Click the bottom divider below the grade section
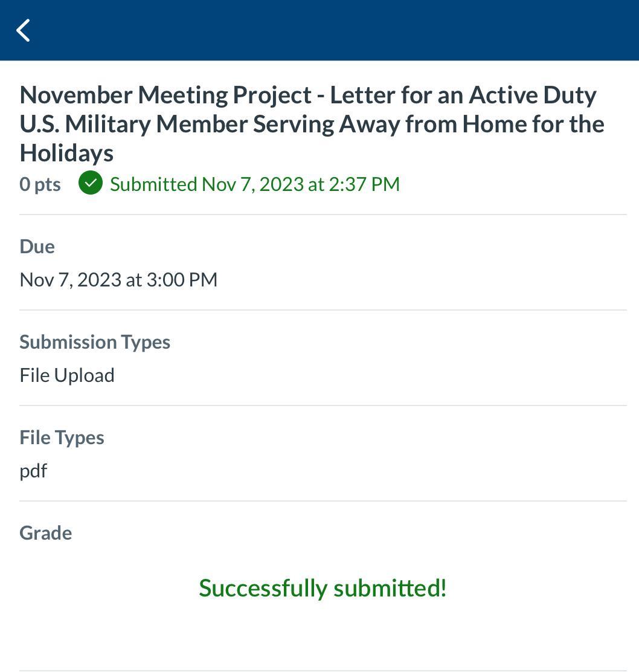Image resolution: width=639 pixels, height=672 pixels. pyautogui.click(x=323, y=670)
